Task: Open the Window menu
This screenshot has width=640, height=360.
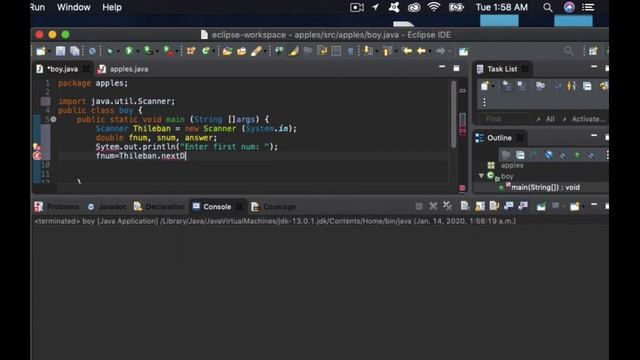Action: pos(73,7)
